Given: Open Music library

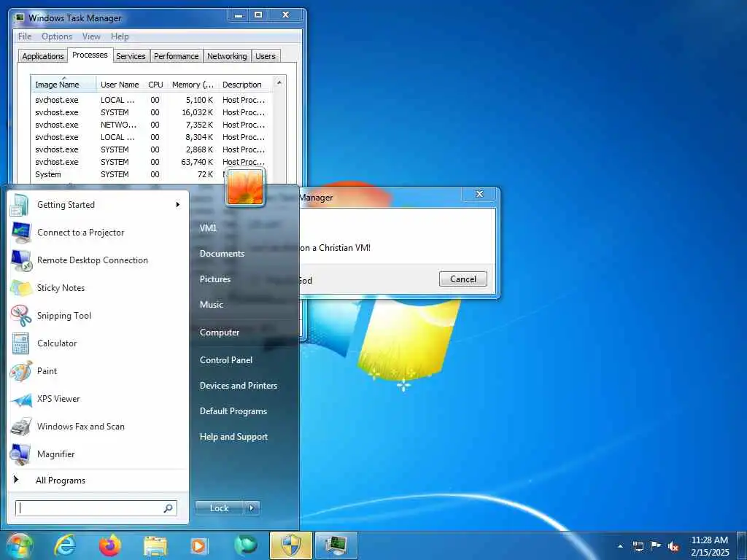Looking at the screenshot, I should click(212, 305).
